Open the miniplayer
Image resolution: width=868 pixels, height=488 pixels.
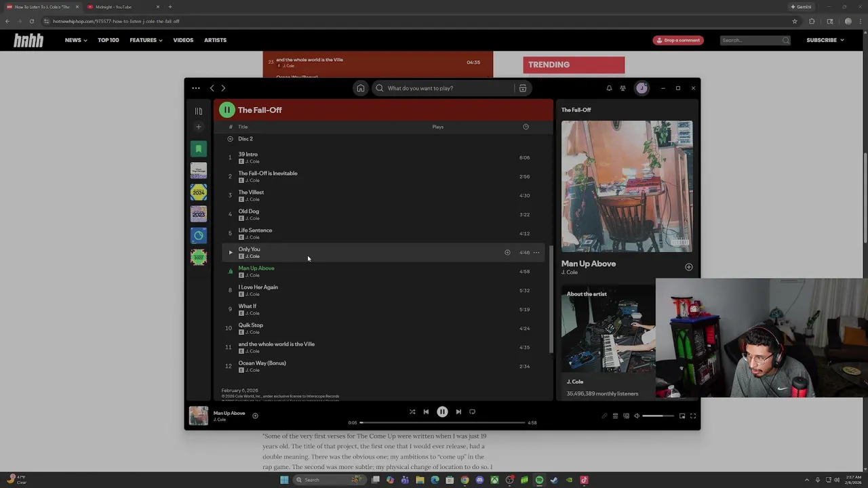click(682, 416)
